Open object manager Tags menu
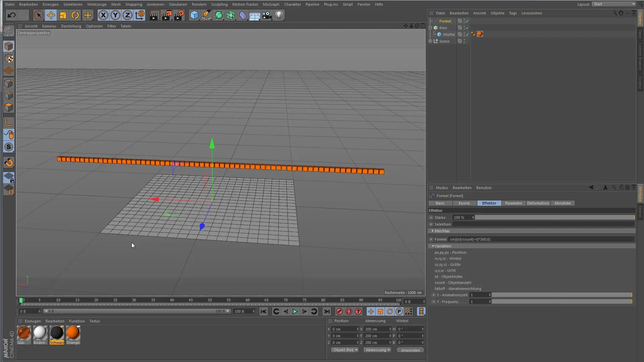Viewport: 644px width, 362px height. [x=513, y=13]
